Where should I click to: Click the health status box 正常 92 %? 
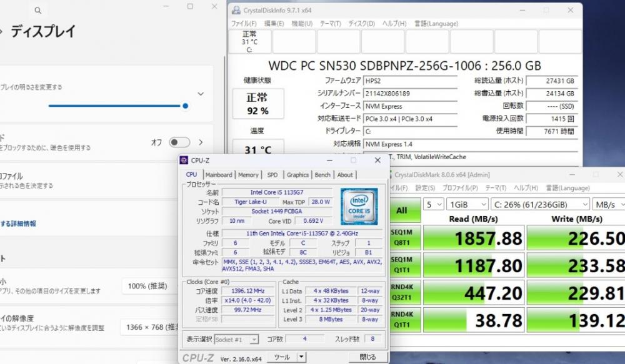(258, 104)
